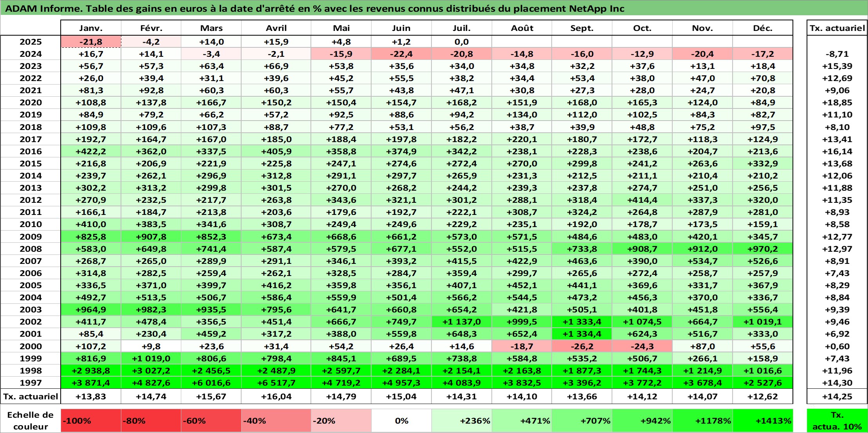The image size is (868, 433).
Task: Click the top-right Tx. actuariel header
Action: [837, 28]
